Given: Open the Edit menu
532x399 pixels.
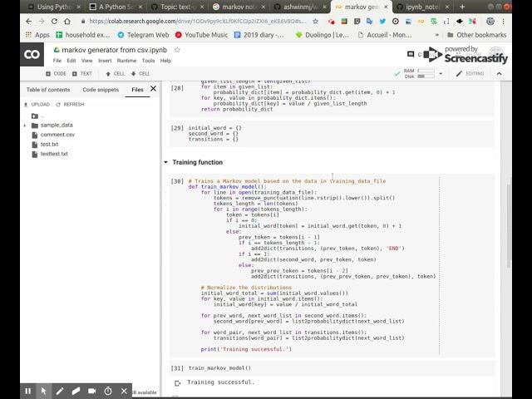Looking at the screenshot, I should [x=71, y=61].
